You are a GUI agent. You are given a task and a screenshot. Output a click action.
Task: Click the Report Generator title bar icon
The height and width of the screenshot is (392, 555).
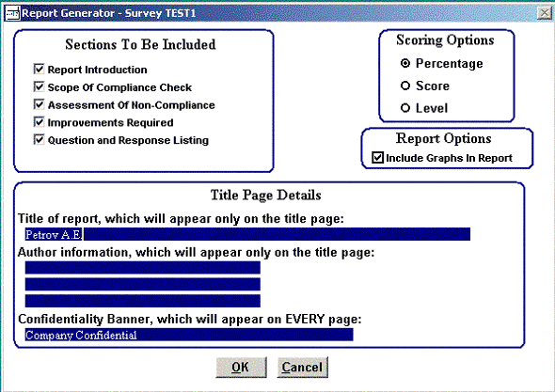coord(13,13)
